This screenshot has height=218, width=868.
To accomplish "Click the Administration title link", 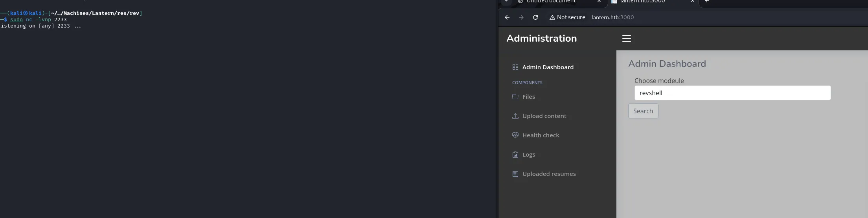I will pos(542,38).
